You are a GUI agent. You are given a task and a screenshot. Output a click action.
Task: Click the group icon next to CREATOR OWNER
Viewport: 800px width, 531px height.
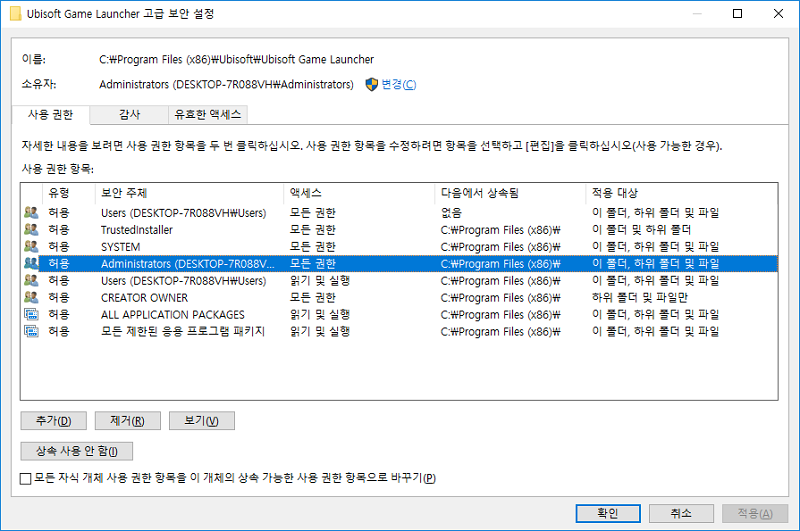(x=31, y=297)
